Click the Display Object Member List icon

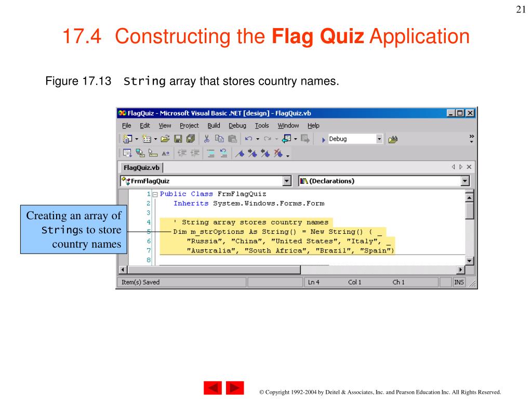pyautogui.click(x=128, y=153)
